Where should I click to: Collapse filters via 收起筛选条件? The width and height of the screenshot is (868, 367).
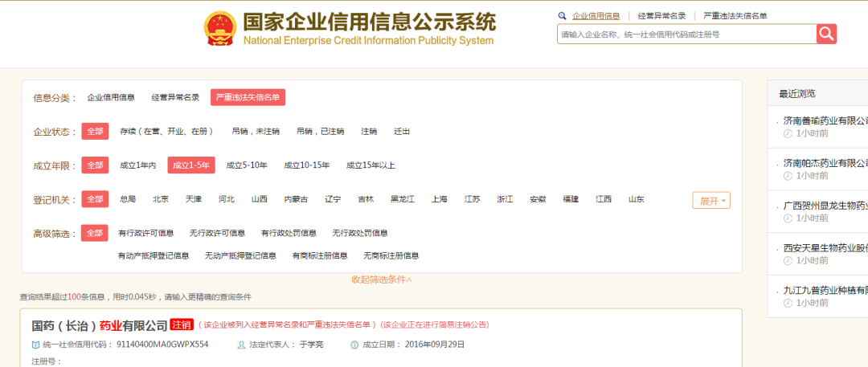(x=381, y=279)
